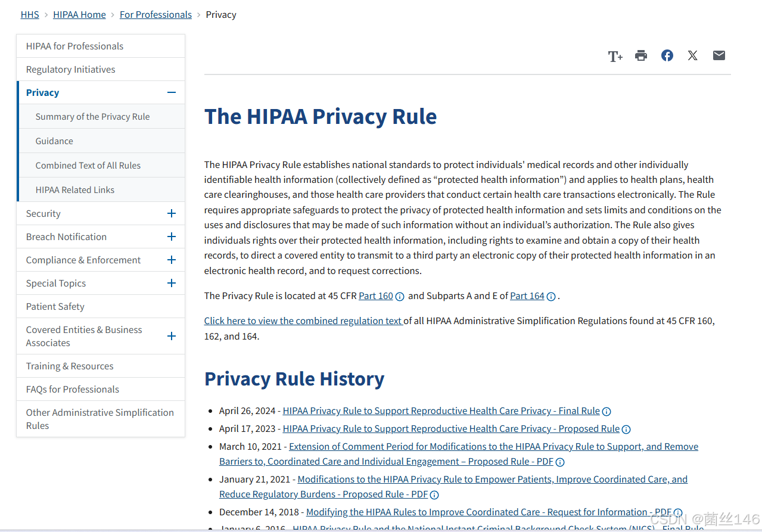Open Modifications to Empower Patients PDF link
This screenshot has width=762, height=532.
pos(453,487)
